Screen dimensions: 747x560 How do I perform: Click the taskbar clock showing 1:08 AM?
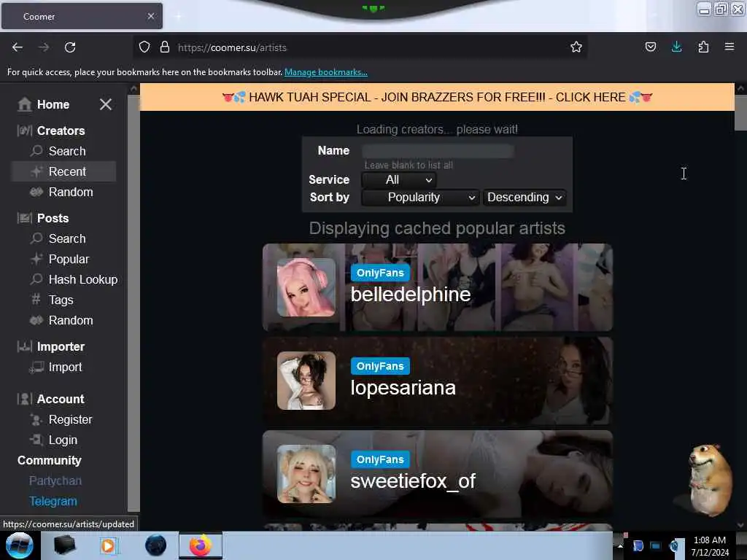pos(709,545)
